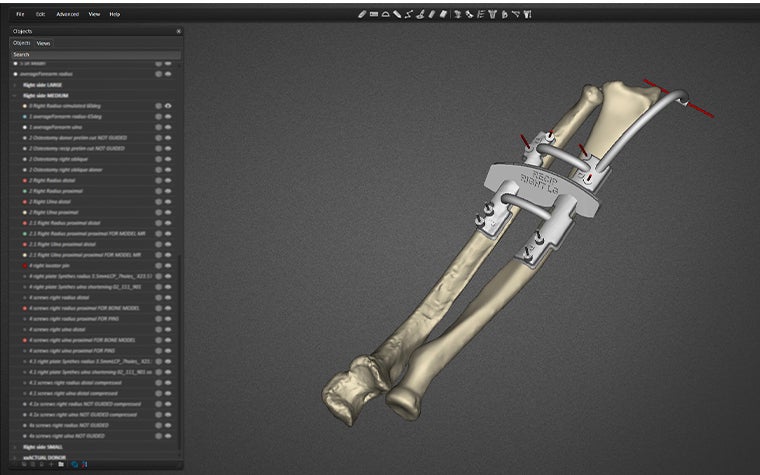Toggle visibility of 2 Right Radius proximal
The image size is (760, 475).
coord(168,191)
